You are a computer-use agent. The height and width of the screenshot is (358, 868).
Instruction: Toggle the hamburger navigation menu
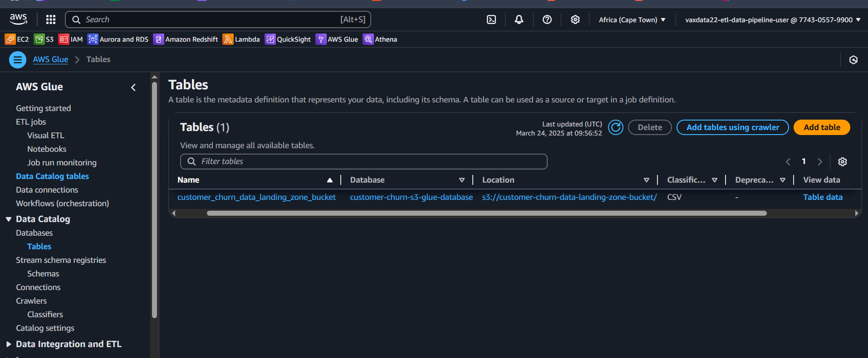tap(18, 60)
